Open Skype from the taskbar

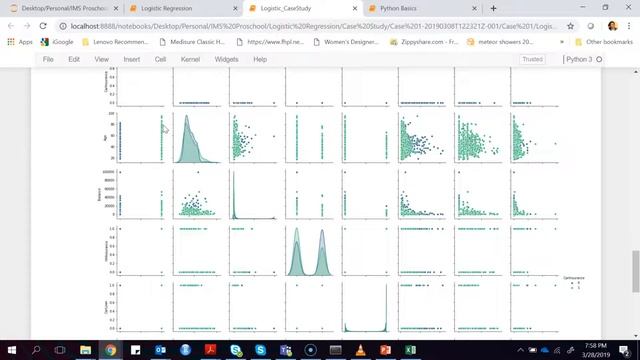260,350
